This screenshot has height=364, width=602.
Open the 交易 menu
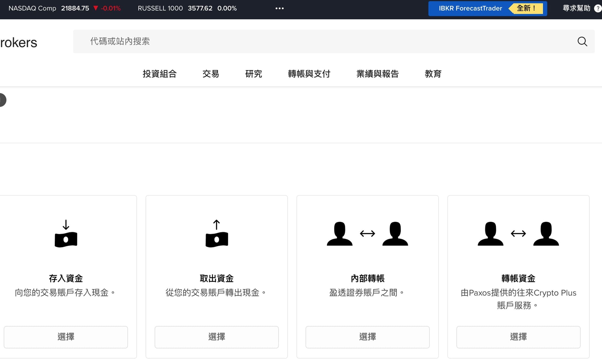(x=211, y=74)
